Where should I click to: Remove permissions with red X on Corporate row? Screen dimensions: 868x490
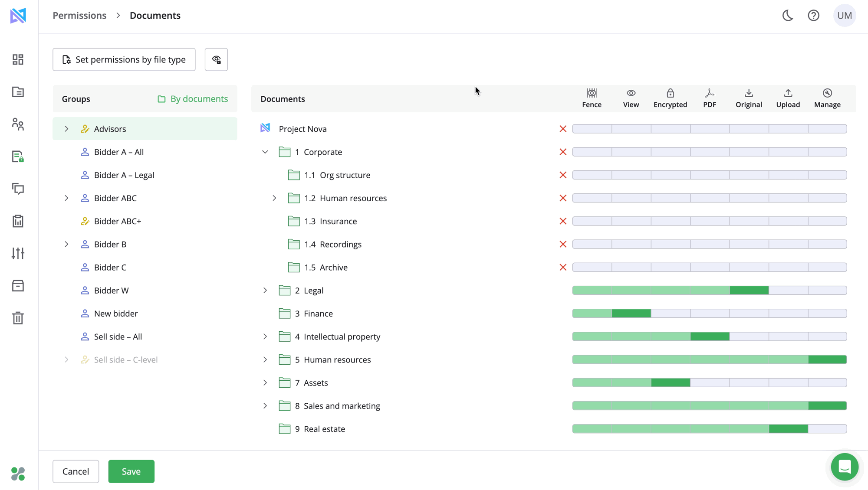coord(563,152)
